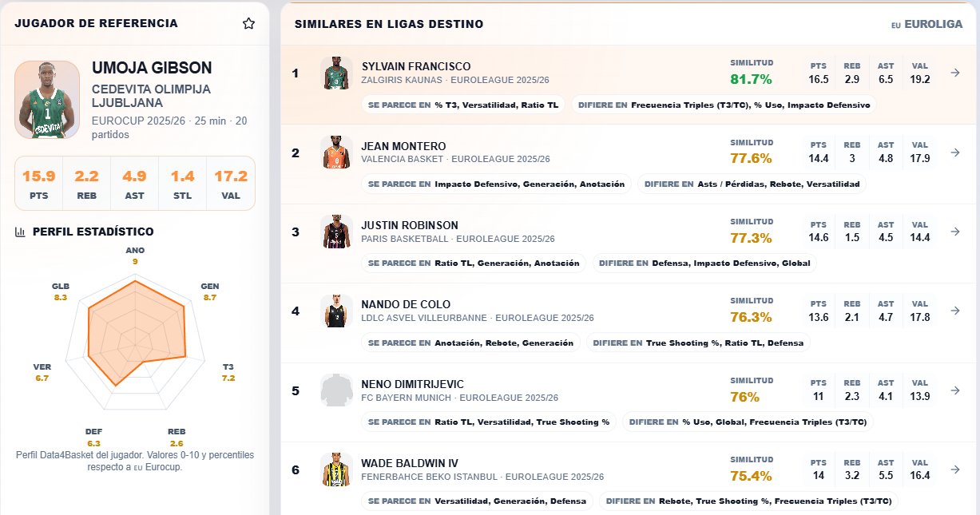
Task: Select Umoja Gibson's player photo
Action: 47,100
